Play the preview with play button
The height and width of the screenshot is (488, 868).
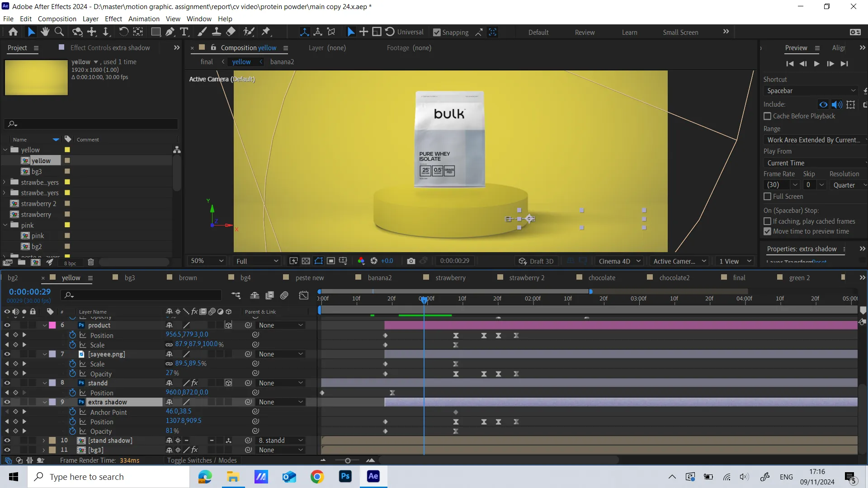pos(816,64)
